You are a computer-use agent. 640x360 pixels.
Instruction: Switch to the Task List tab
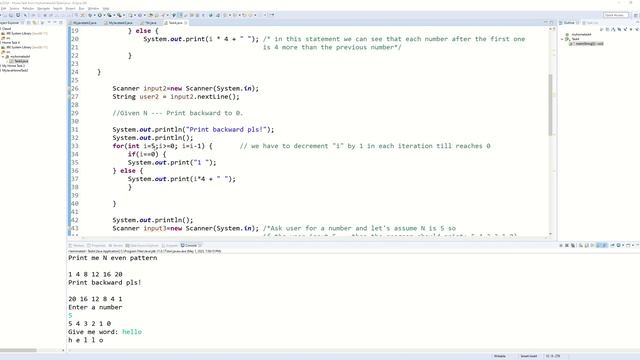(x=591, y=23)
